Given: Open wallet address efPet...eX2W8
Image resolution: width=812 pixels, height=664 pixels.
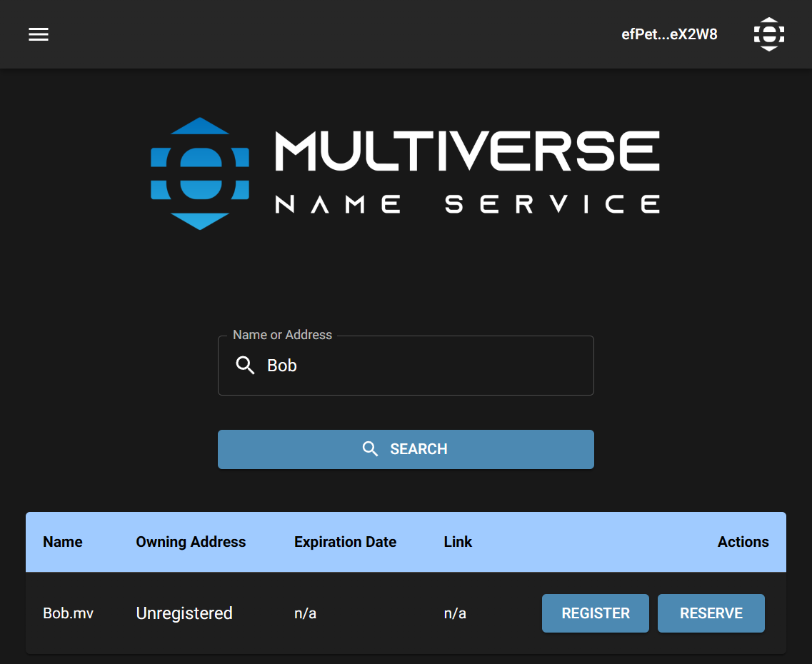Looking at the screenshot, I should pos(669,34).
